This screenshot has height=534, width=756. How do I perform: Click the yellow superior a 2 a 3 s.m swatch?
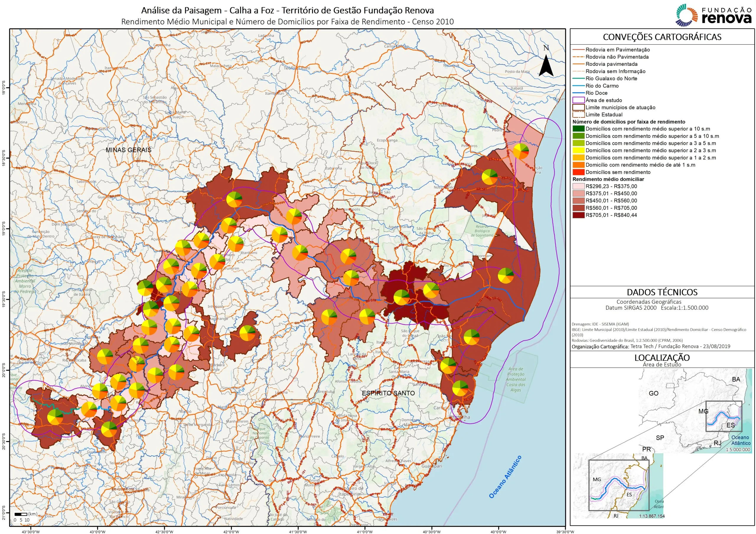coord(578,150)
